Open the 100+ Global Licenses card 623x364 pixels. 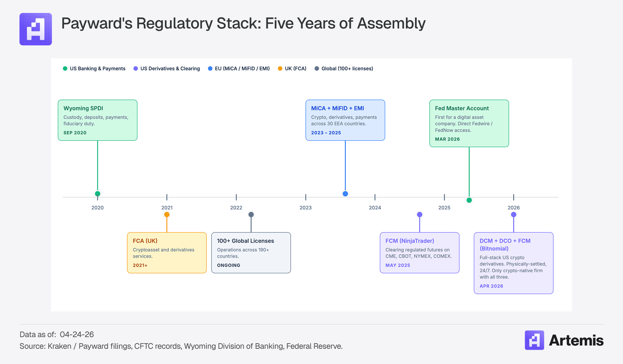(x=251, y=252)
